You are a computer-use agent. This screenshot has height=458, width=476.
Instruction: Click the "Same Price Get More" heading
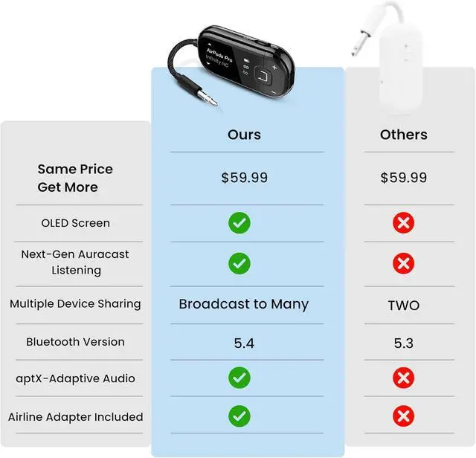coord(75,178)
